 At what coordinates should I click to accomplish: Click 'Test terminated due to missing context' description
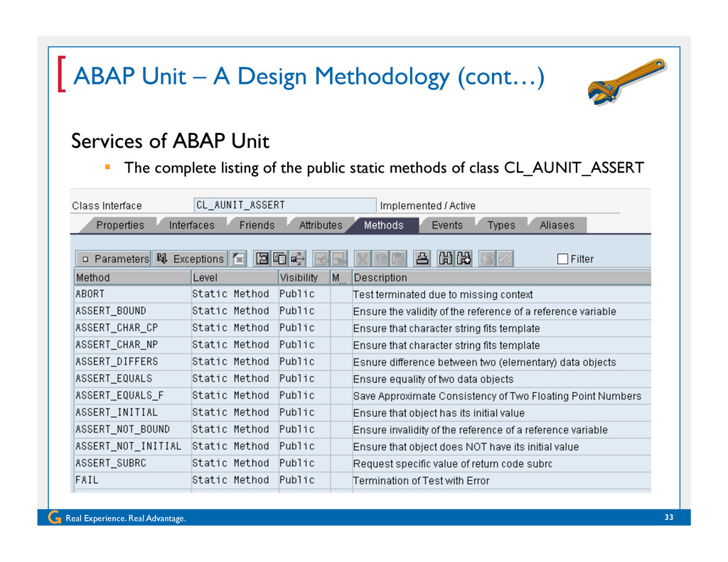[443, 295]
